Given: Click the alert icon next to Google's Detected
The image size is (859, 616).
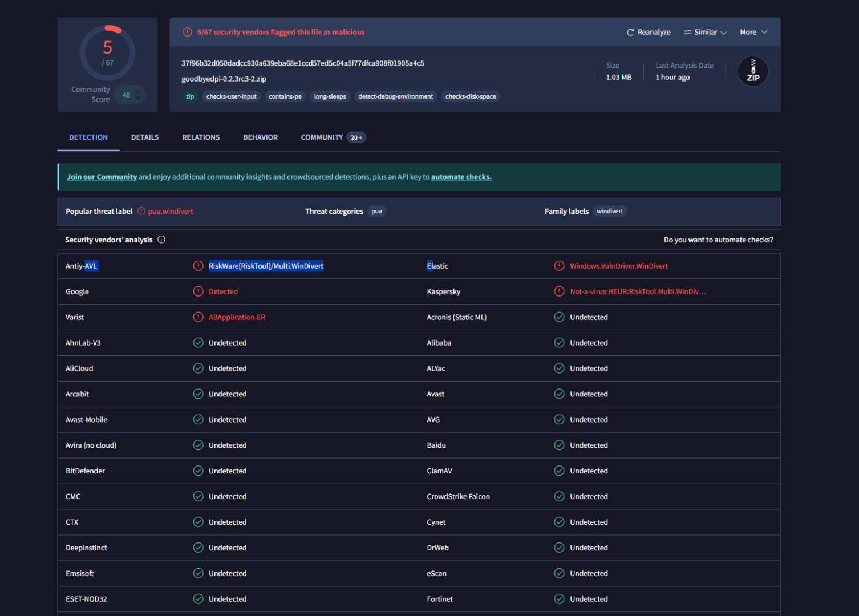Looking at the screenshot, I should pyautogui.click(x=198, y=291).
